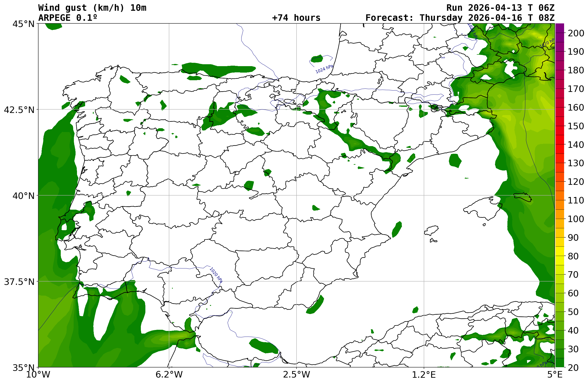Click the 'Run 2026-04-13 T 06Z' text
This screenshot has width=588, height=383.
500,8
